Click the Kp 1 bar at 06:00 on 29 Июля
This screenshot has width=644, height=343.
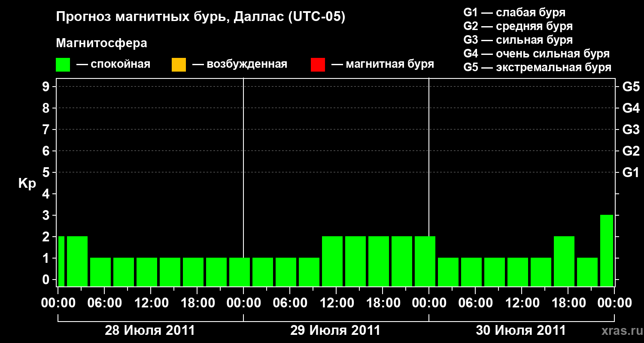coord(286,272)
